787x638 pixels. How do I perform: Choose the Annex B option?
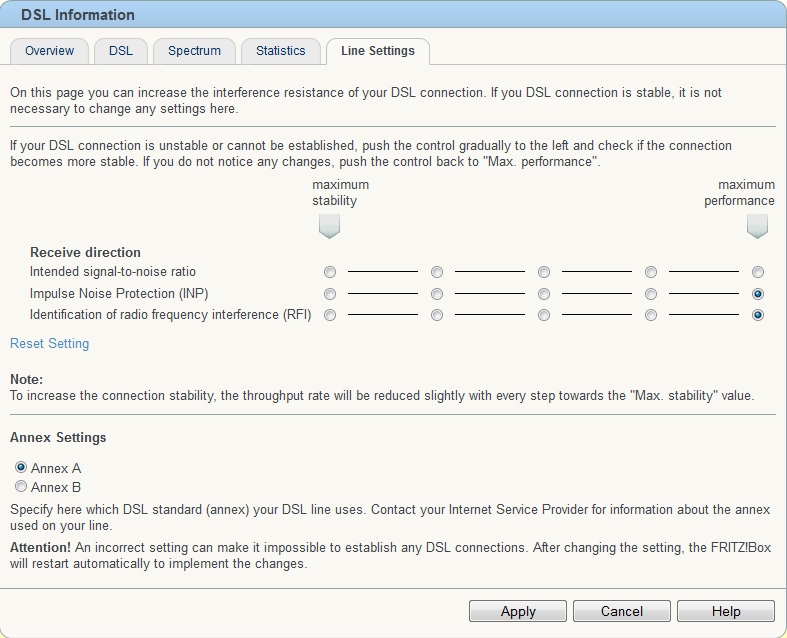point(21,486)
